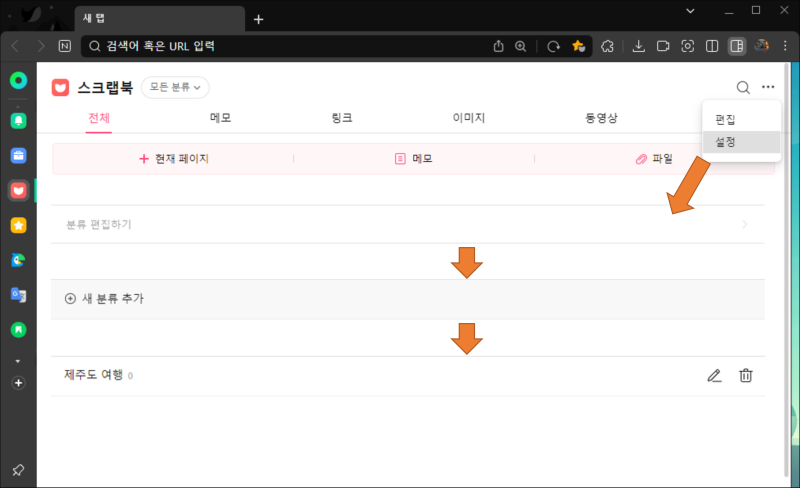Open notifications bell in sidebar
Image resolution: width=800 pixels, height=488 pixels.
point(18,120)
